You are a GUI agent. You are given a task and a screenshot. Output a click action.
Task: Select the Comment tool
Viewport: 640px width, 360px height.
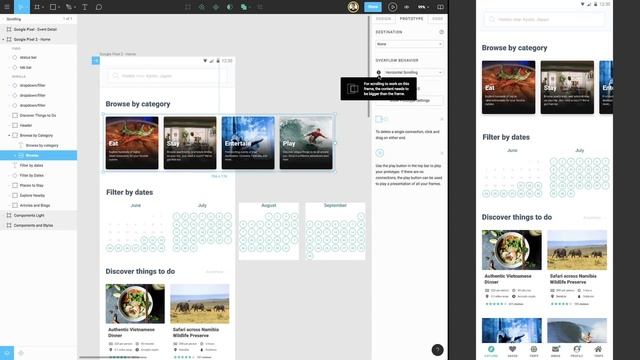(98, 7)
